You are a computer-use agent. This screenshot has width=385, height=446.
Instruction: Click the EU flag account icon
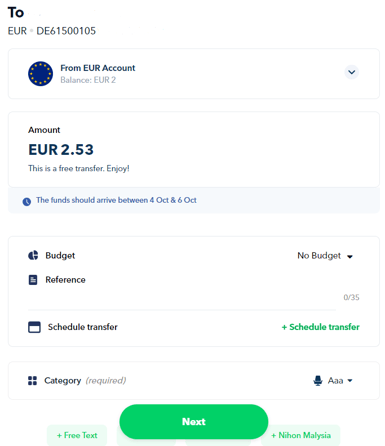(40, 73)
